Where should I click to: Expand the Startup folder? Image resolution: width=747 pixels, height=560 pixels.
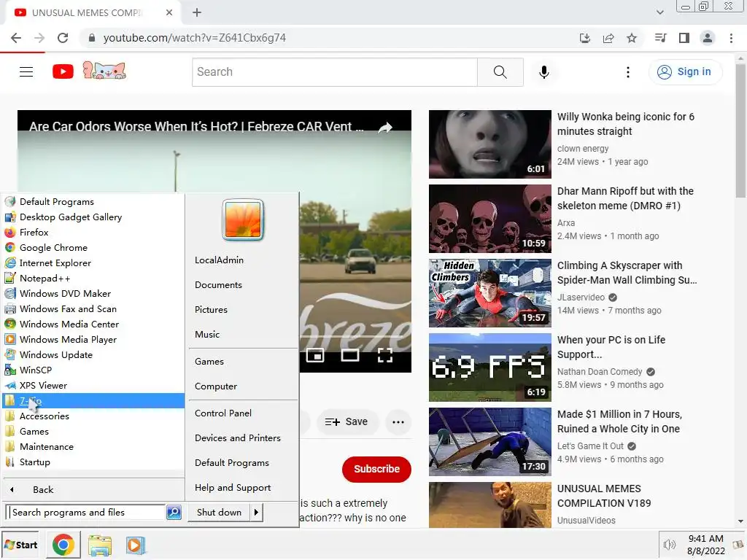pos(93,462)
